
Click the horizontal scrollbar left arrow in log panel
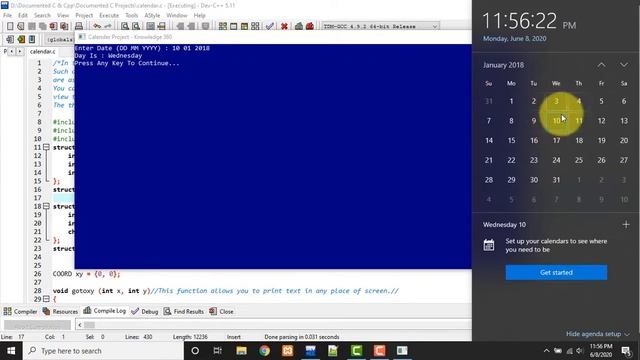pyautogui.click(x=80, y=325)
